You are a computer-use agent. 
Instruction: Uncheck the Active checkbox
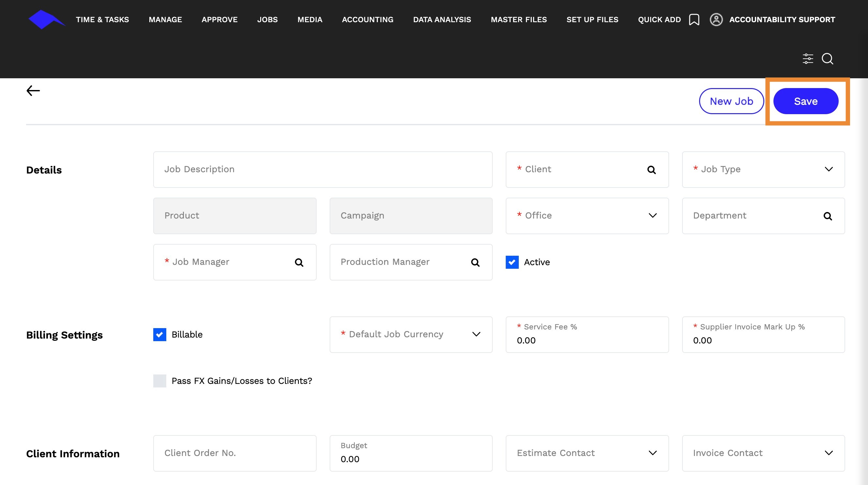click(x=512, y=262)
